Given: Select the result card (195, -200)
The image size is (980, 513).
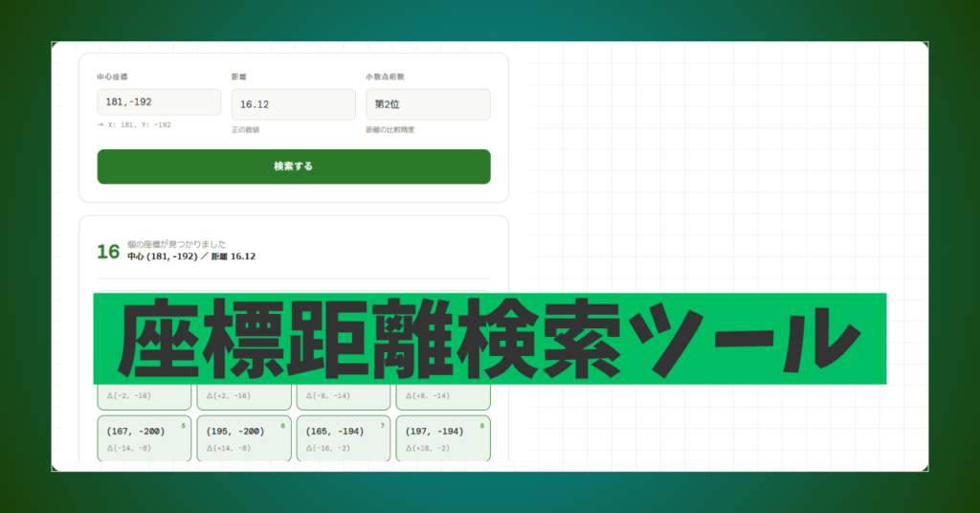Looking at the screenshot, I should [x=244, y=438].
